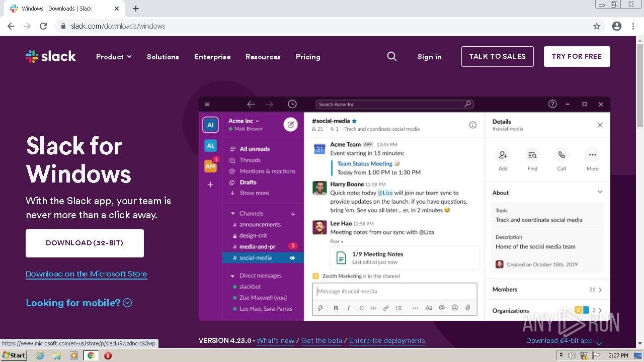Screen dimensions: 644x362
Task: Click the add channel plus icon
Action: click(293, 214)
